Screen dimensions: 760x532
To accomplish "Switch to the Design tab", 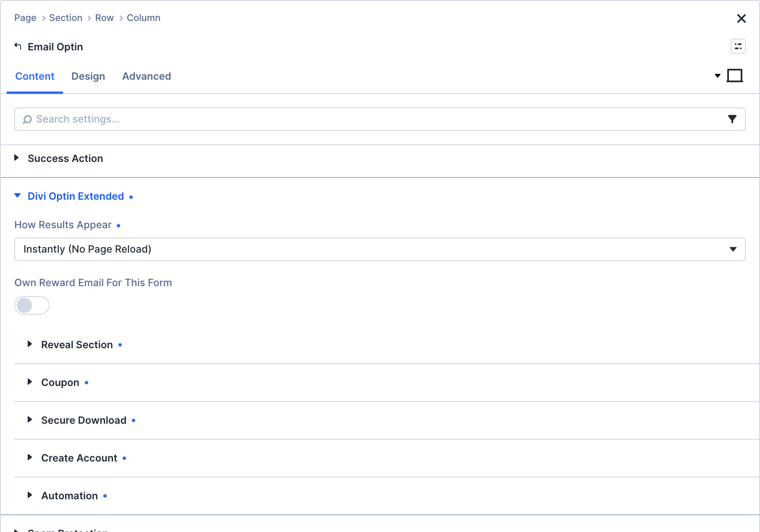I will click(88, 76).
